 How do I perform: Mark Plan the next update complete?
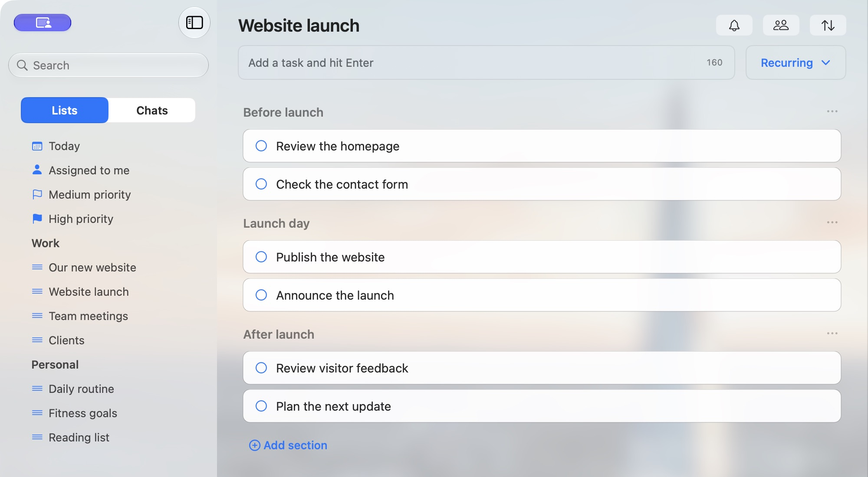coord(261,406)
